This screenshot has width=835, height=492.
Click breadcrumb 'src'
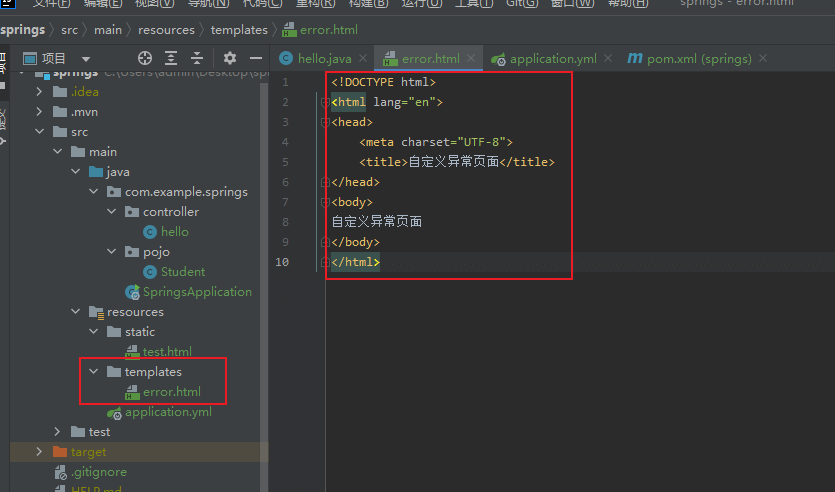point(69,30)
